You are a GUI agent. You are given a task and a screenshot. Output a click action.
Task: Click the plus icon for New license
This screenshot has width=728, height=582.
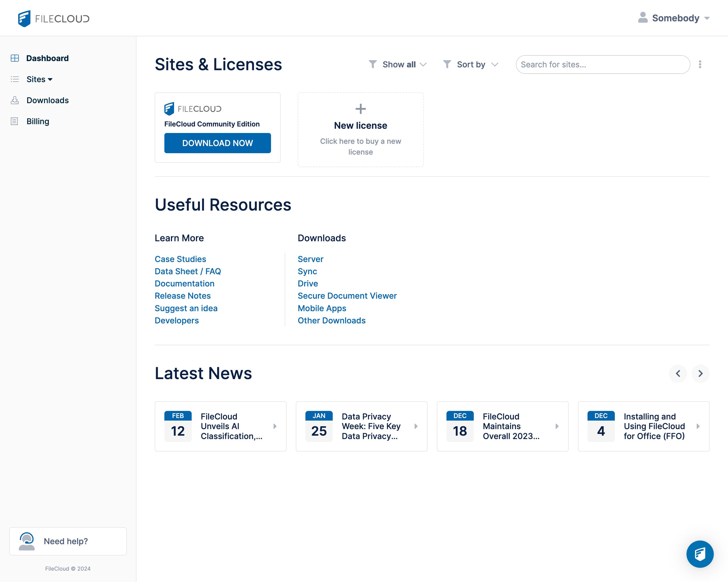(x=360, y=109)
